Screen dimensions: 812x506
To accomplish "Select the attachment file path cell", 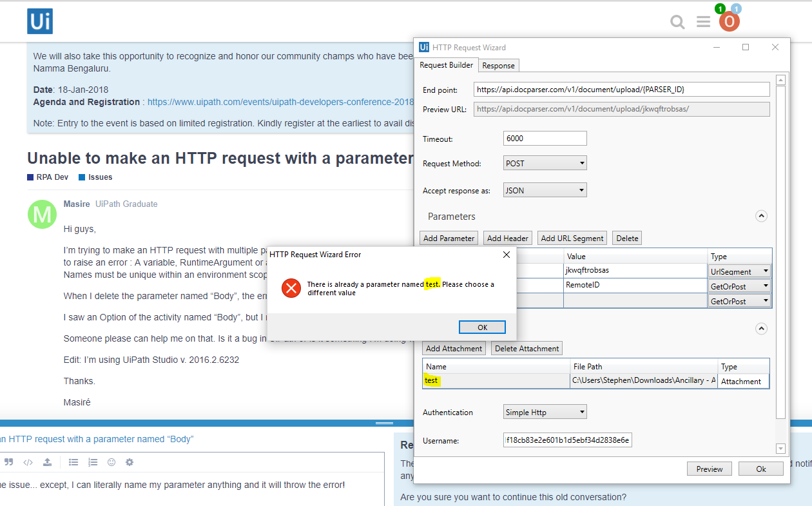I will [x=644, y=381].
